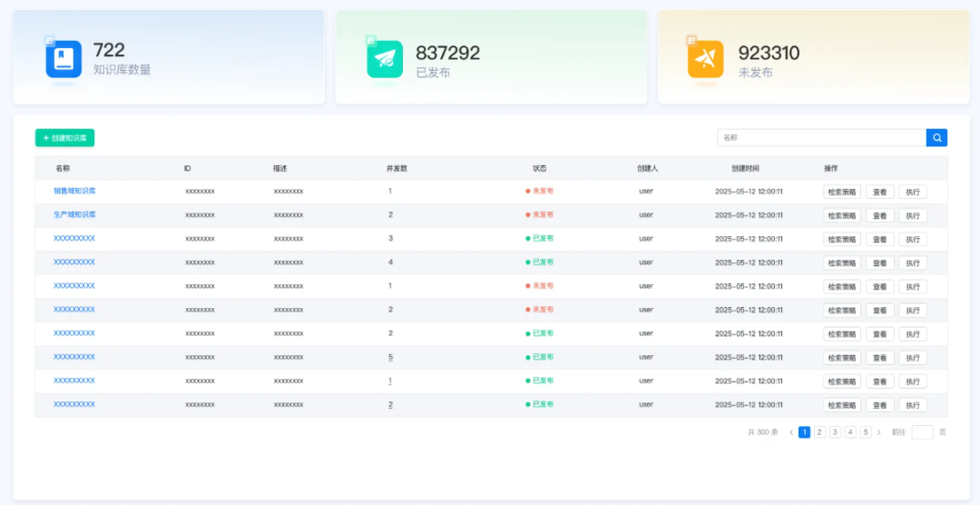Click 未发布 status in 销售域知识库 row
This screenshot has width=980, height=505.
pos(539,191)
